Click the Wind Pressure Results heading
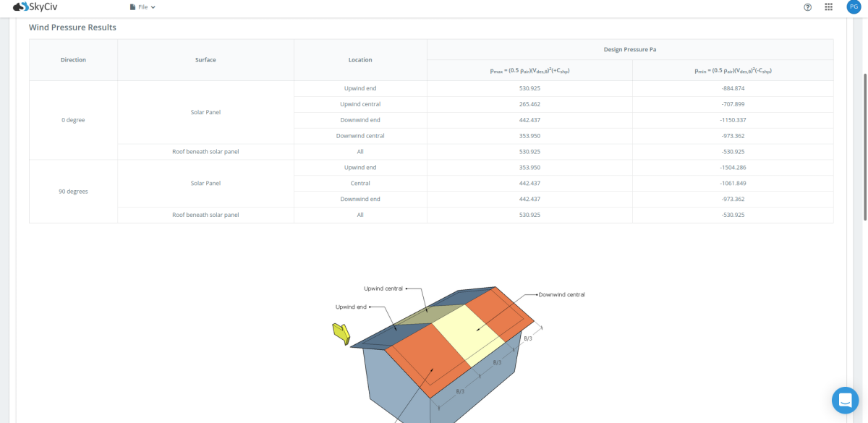Viewport: 868px width, 423px height. tap(72, 27)
